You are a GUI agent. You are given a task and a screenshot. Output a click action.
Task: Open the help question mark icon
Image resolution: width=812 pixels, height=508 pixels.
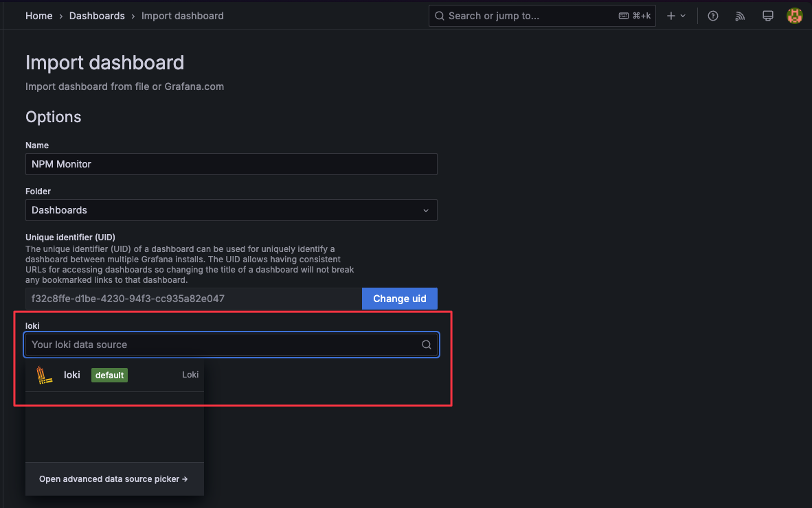coord(713,16)
